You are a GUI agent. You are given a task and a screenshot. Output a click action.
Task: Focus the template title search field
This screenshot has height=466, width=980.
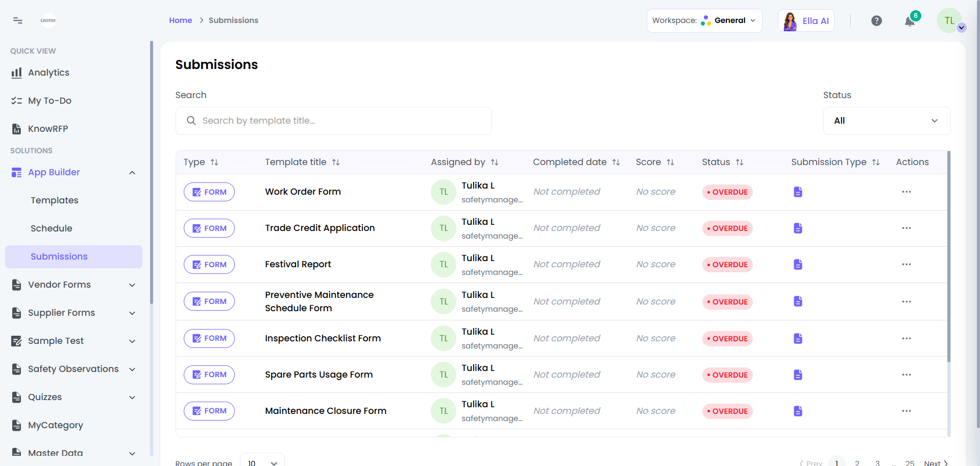click(334, 121)
